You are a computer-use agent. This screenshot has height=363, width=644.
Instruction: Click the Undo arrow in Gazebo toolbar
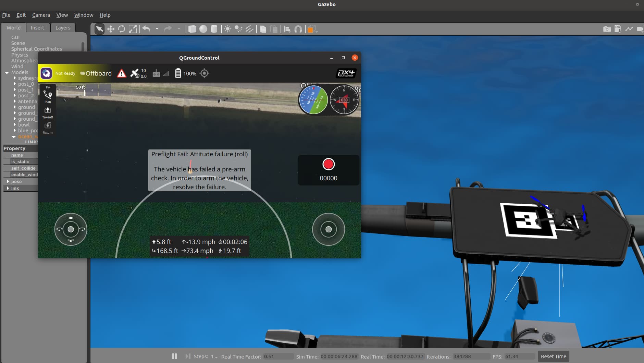146,29
